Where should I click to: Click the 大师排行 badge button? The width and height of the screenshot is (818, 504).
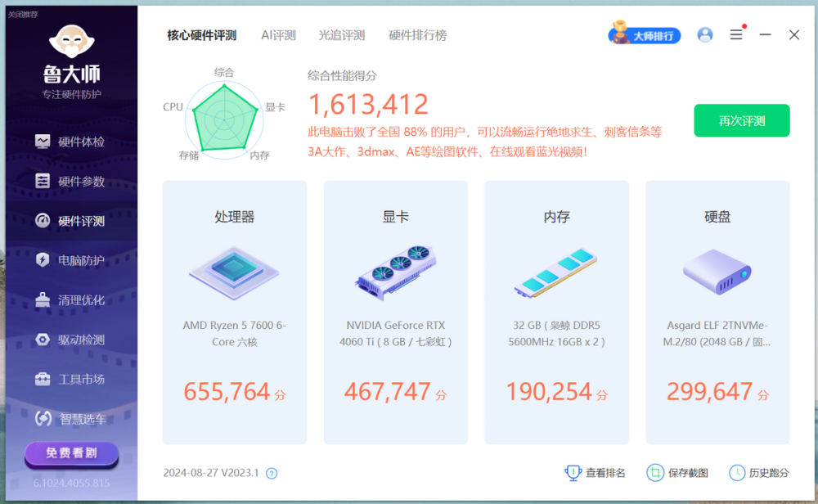[x=645, y=34]
